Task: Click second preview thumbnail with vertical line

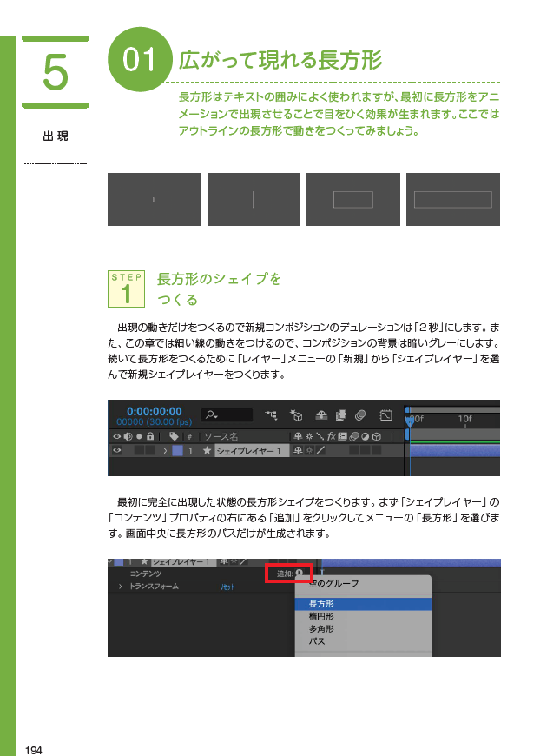Action: 254,199
